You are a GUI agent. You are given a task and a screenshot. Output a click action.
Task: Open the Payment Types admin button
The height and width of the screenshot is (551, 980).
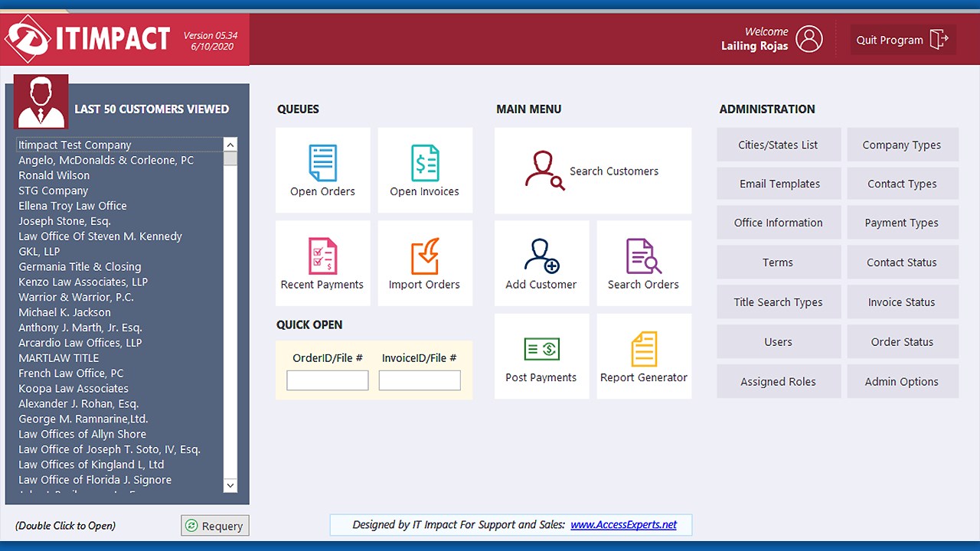click(902, 223)
